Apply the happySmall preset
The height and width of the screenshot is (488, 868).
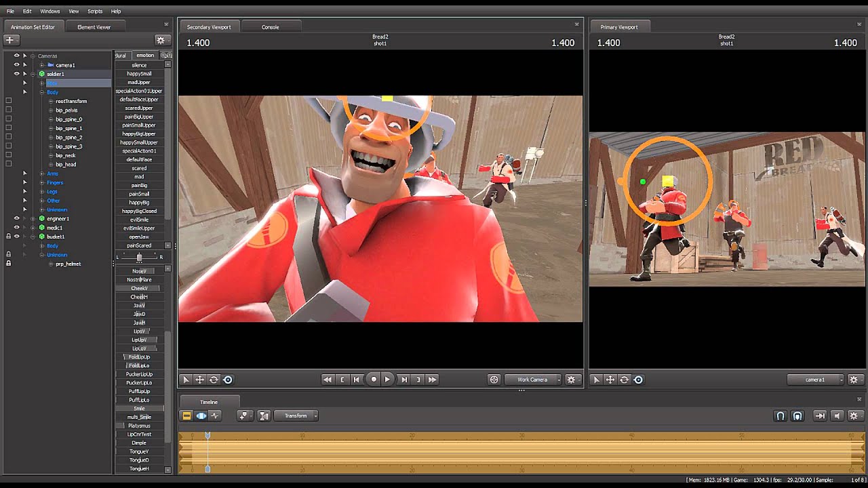click(x=139, y=74)
